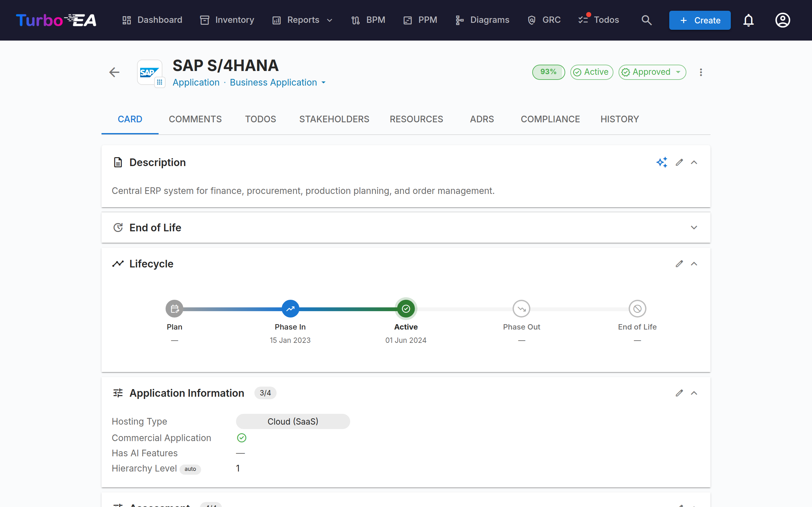Viewport: 812px width, 507px height.
Task: Switch to the Stakeholders tab
Action: [x=334, y=119]
